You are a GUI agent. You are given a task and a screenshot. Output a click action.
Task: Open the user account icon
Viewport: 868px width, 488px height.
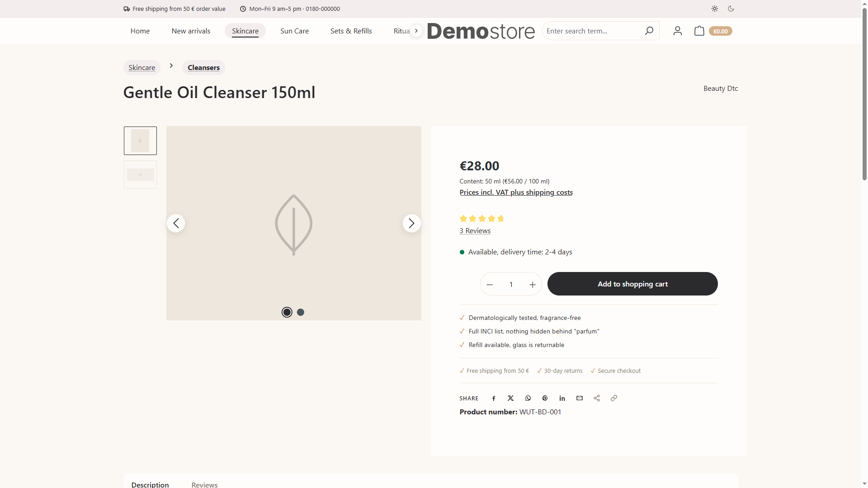click(677, 31)
